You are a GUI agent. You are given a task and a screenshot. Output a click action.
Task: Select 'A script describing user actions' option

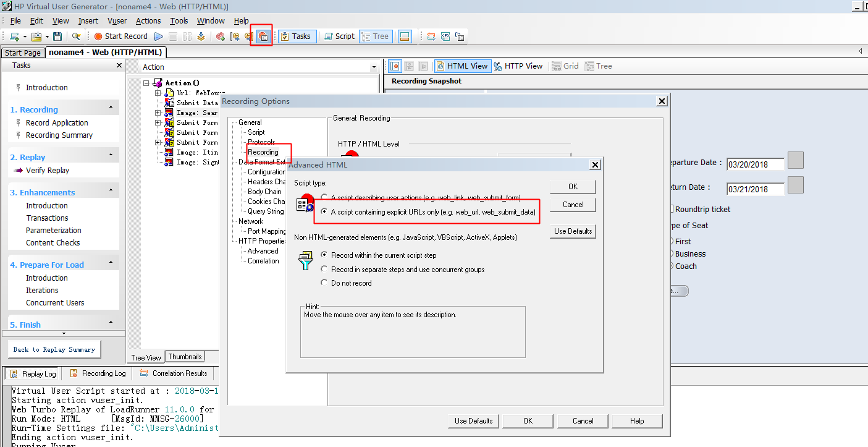click(x=324, y=198)
